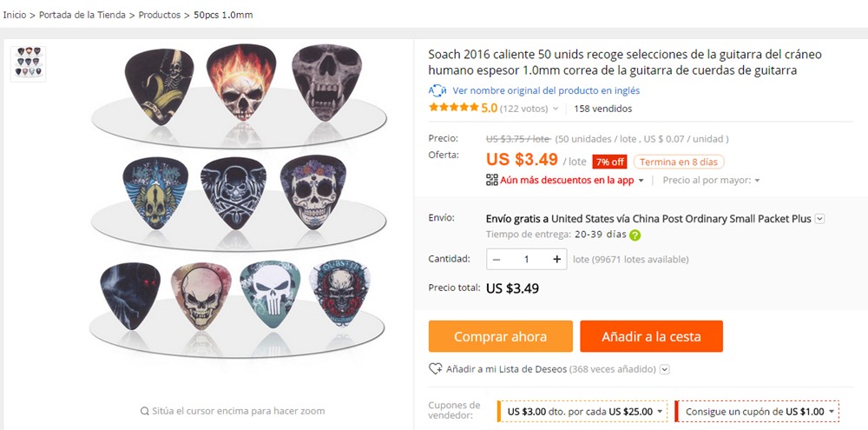The height and width of the screenshot is (430, 868).
Task: Click the magnifier zoom hint icon
Action: (x=144, y=411)
